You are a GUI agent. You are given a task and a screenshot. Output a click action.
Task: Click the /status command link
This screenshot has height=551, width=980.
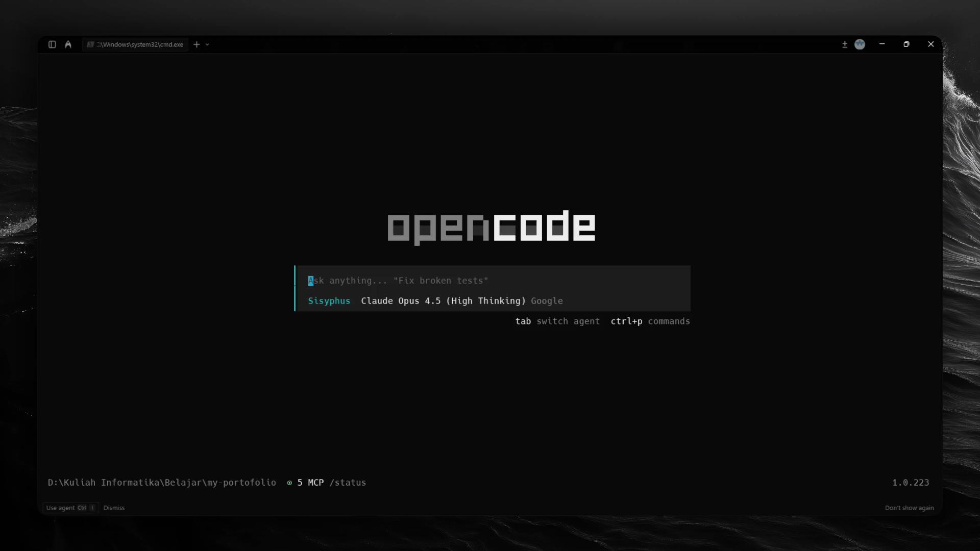click(x=349, y=483)
